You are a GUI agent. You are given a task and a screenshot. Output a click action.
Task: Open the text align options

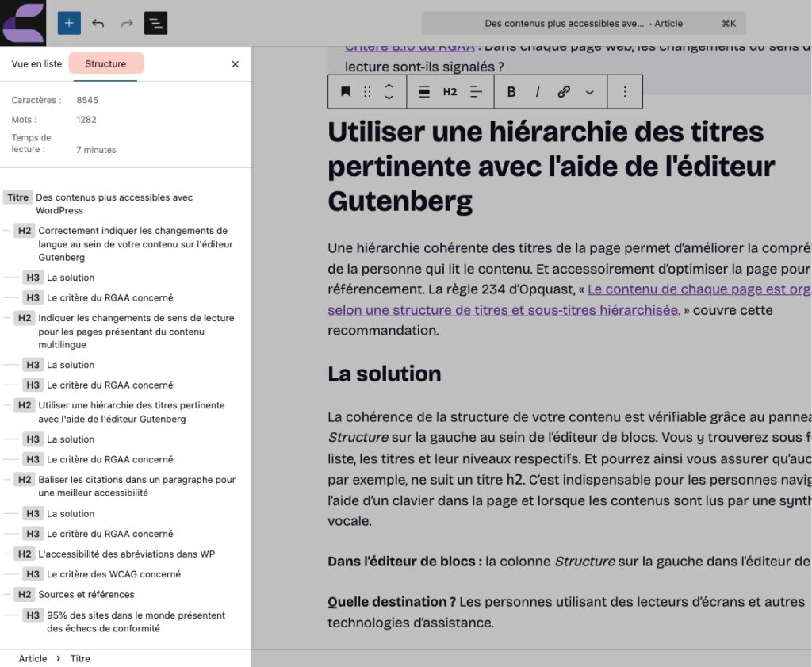pyautogui.click(x=476, y=92)
